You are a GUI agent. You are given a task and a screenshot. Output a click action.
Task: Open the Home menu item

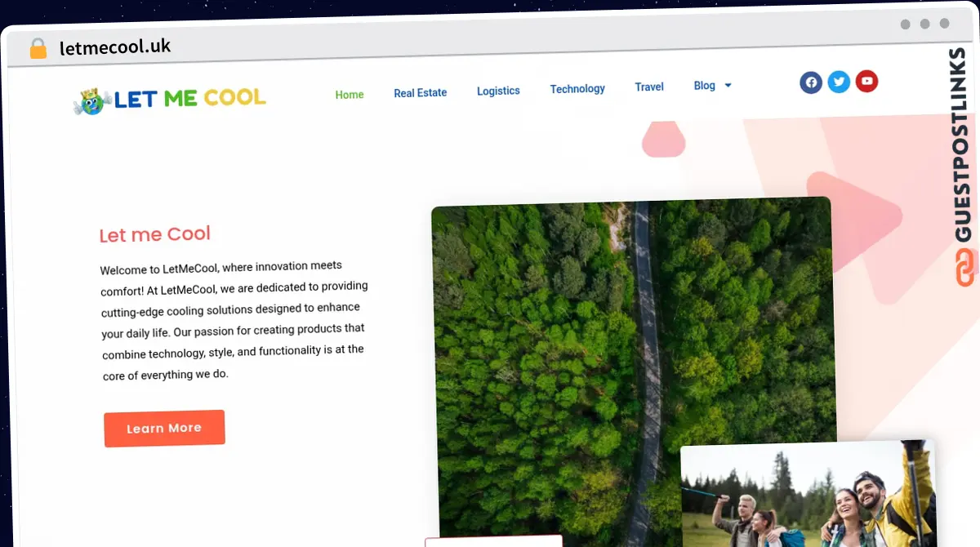pos(350,95)
